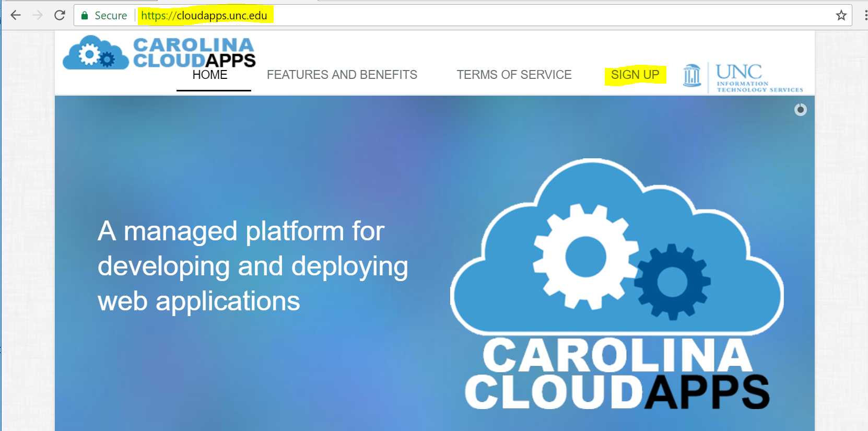Click the large CAROLINA CLOUDAPPS banner wordmark

617,374
